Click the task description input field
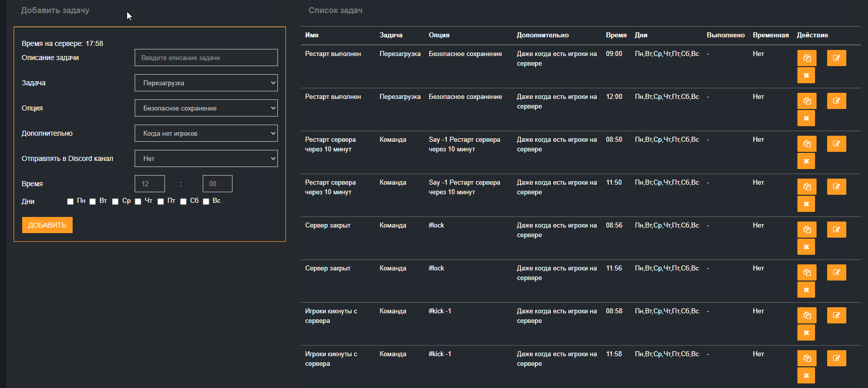Viewport: 868px width, 388px height. [x=206, y=58]
